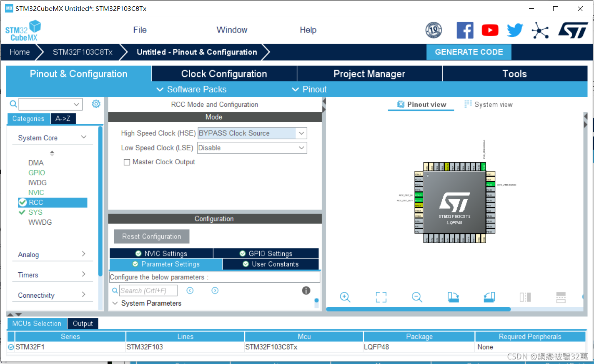
Task: Click the GENERATE CODE button
Action: pos(469,52)
